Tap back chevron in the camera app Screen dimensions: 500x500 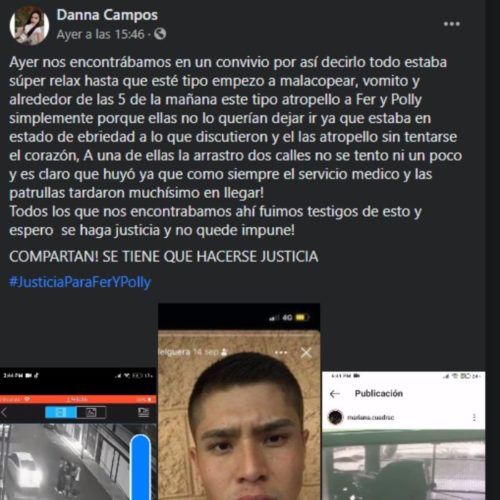tap(4, 413)
